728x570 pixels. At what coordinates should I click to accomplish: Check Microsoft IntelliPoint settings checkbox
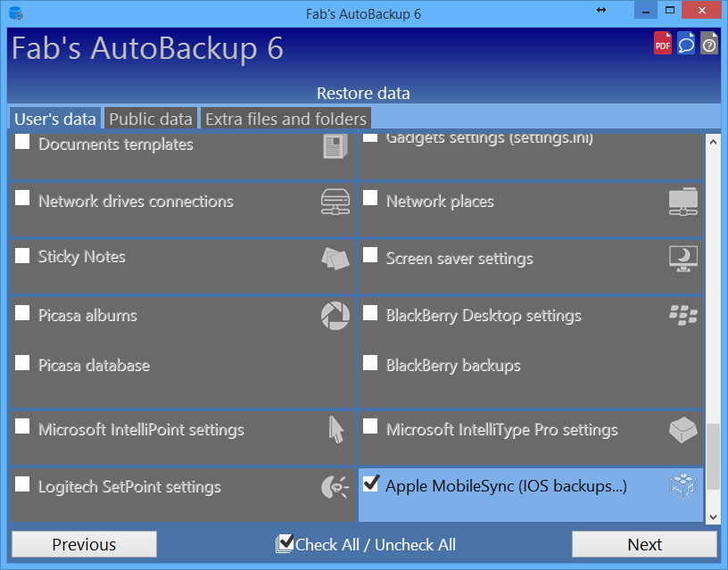22,426
